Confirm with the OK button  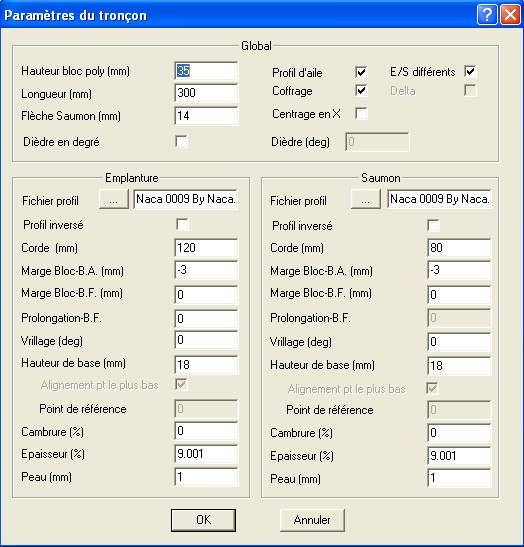click(203, 520)
